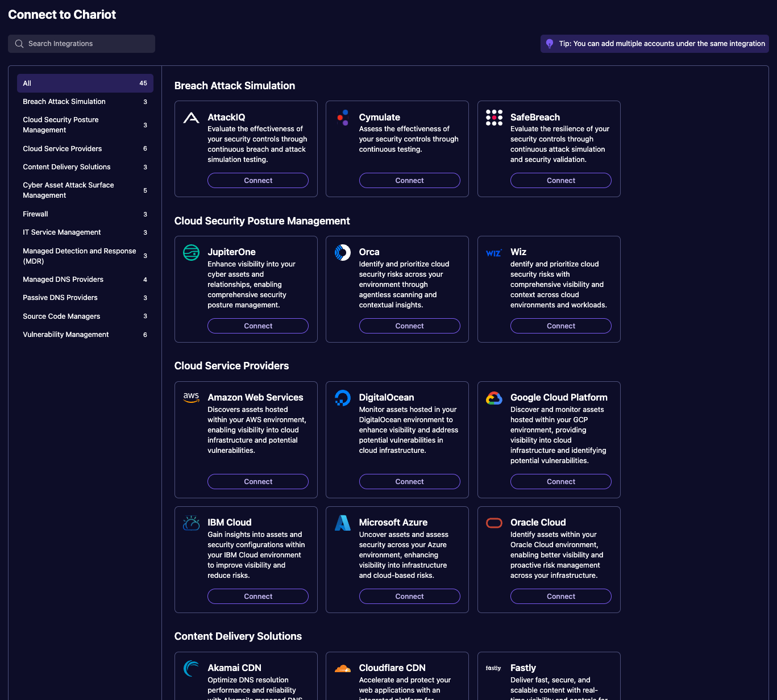Connect the SafeBreach integration

pos(561,181)
